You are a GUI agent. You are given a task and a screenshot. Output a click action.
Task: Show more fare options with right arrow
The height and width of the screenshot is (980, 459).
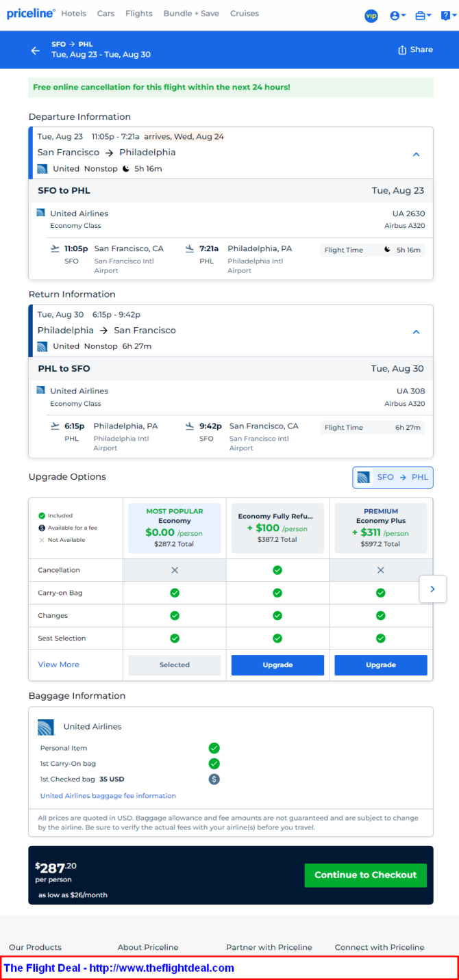tap(432, 589)
